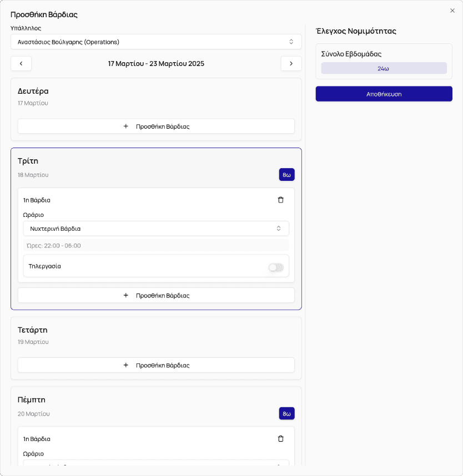Screen dimensions: 463x476
Task: Open the employee dropdown Αναστάσιος Βούλγαρης
Action: [x=156, y=42]
